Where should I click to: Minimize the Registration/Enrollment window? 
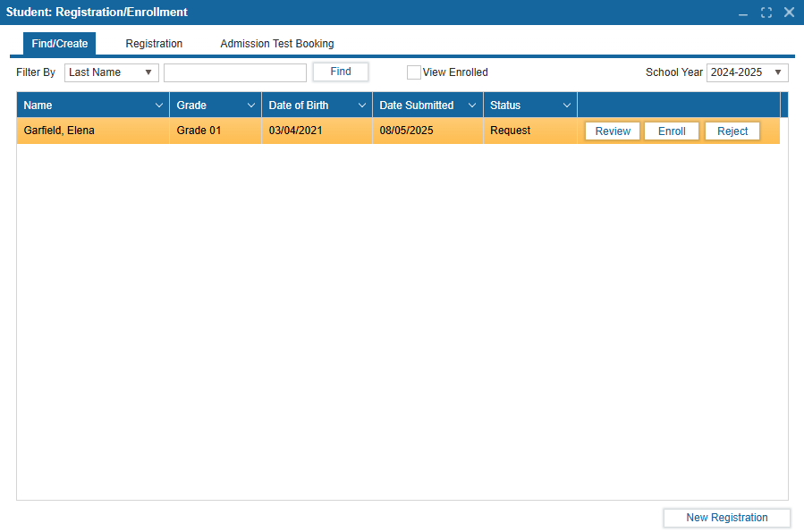(x=743, y=13)
